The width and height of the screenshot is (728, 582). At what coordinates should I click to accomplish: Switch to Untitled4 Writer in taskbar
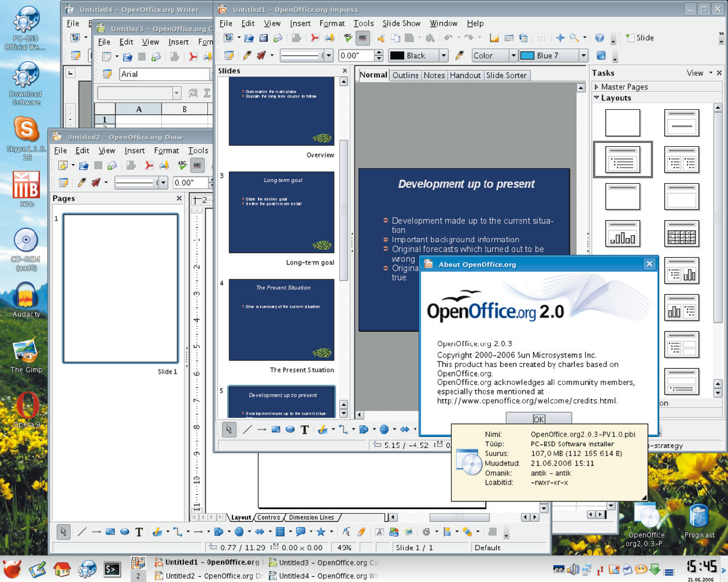(x=323, y=576)
